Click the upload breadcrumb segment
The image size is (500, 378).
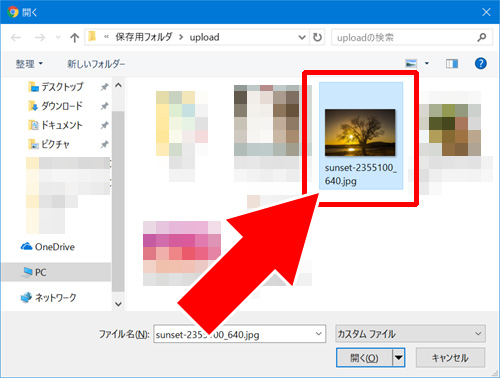tap(204, 37)
